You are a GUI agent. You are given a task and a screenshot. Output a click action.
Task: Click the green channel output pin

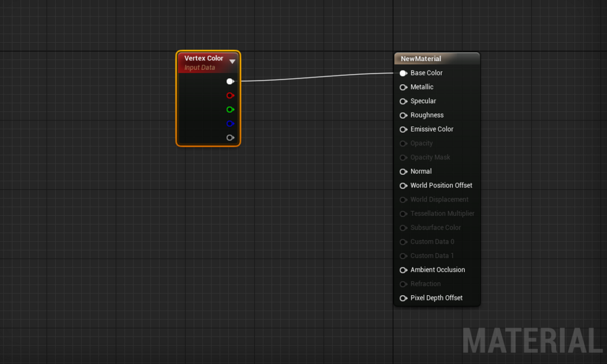coord(231,110)
